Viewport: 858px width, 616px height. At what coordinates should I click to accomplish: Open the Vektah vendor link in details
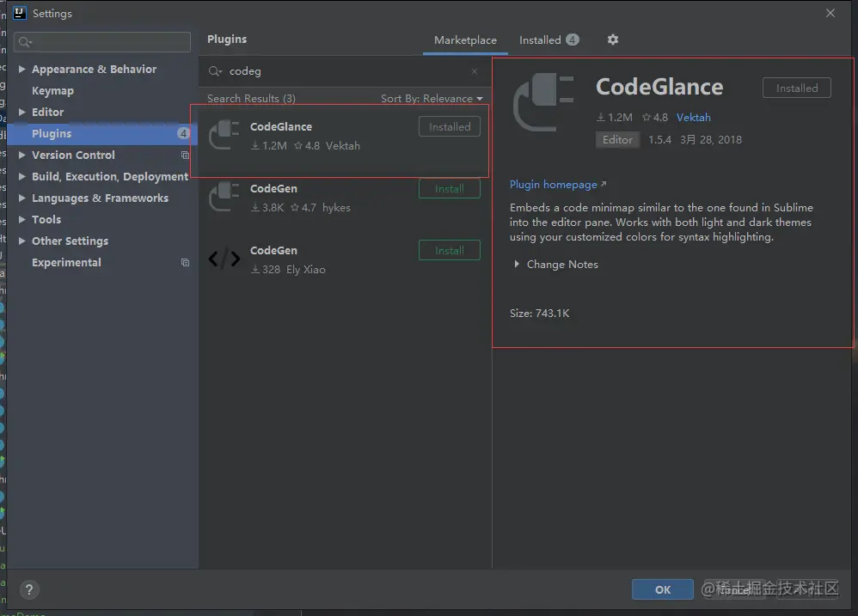[x=693, y=118]
